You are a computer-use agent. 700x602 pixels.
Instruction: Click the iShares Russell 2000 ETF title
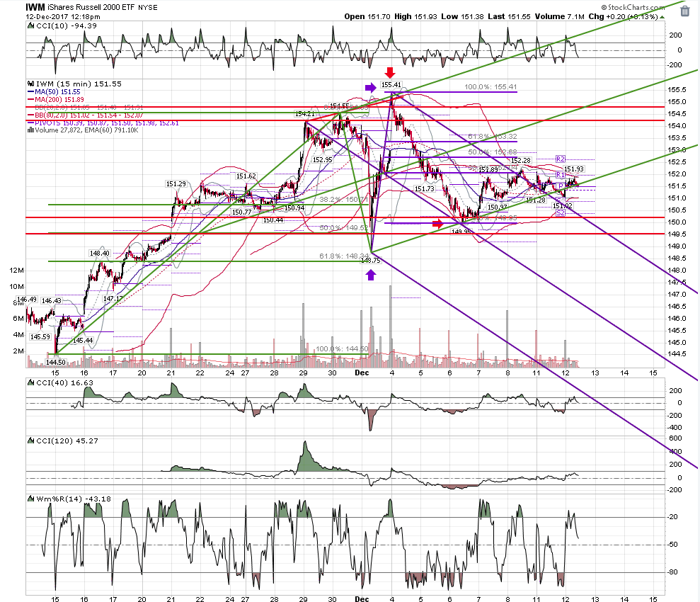tap(91, 8)
